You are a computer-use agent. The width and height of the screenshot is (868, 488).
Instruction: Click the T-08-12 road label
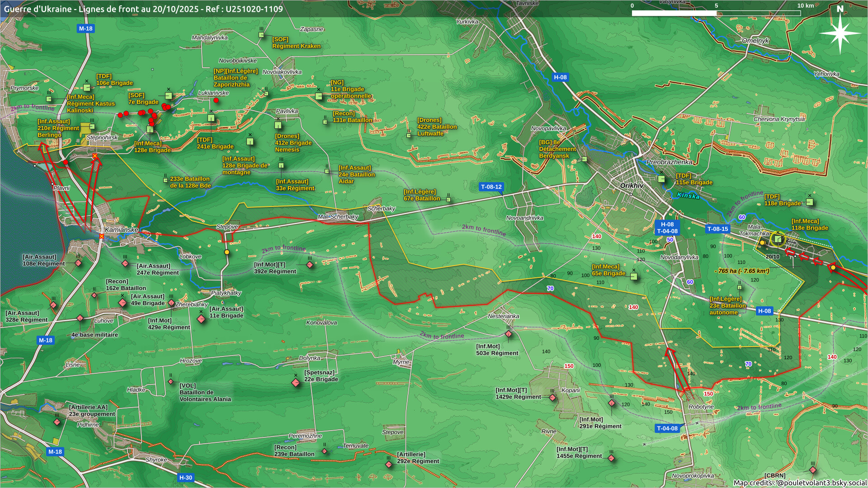491,187
